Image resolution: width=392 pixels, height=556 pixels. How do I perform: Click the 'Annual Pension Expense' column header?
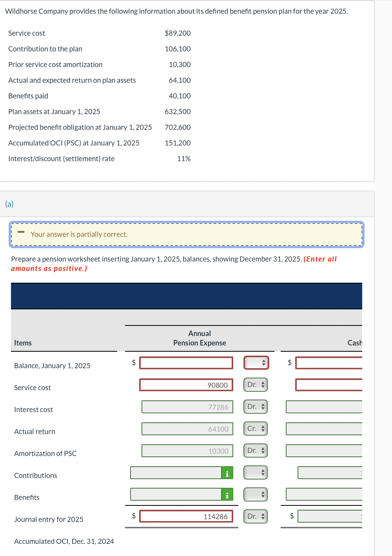click(200, 338)
